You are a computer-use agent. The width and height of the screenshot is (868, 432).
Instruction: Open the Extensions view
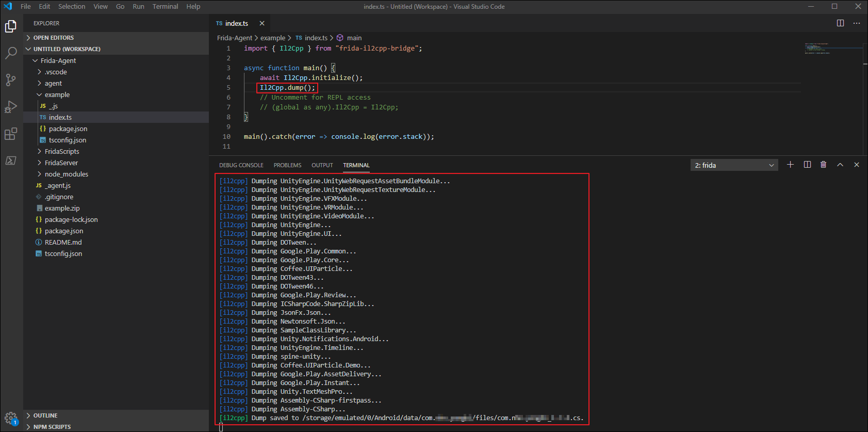click(11, 134)
